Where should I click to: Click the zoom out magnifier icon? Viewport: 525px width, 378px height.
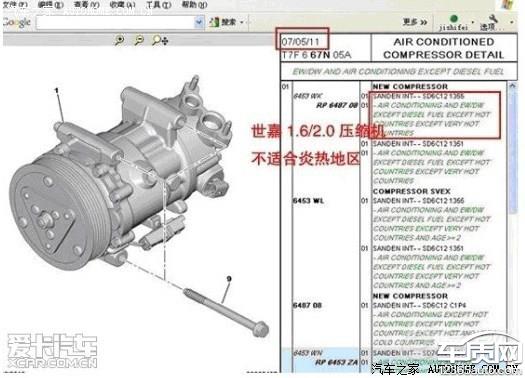pyautogui.click(x=139, y=41)
